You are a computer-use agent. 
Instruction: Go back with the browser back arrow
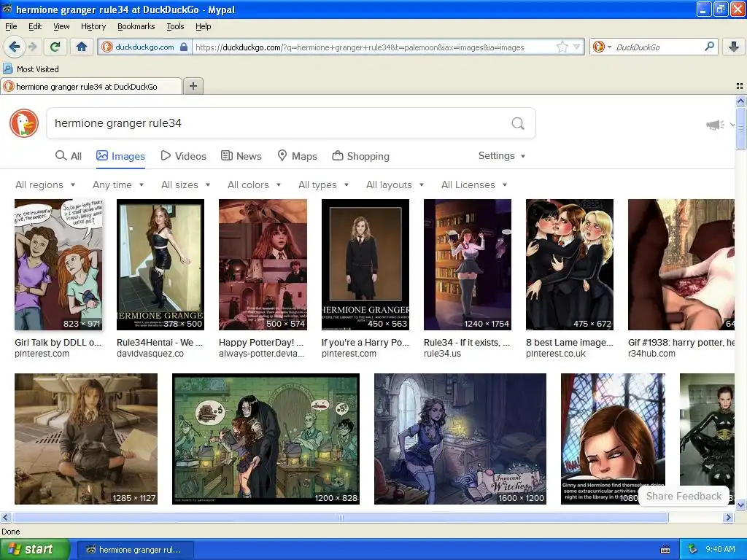(x=15, y=47)
